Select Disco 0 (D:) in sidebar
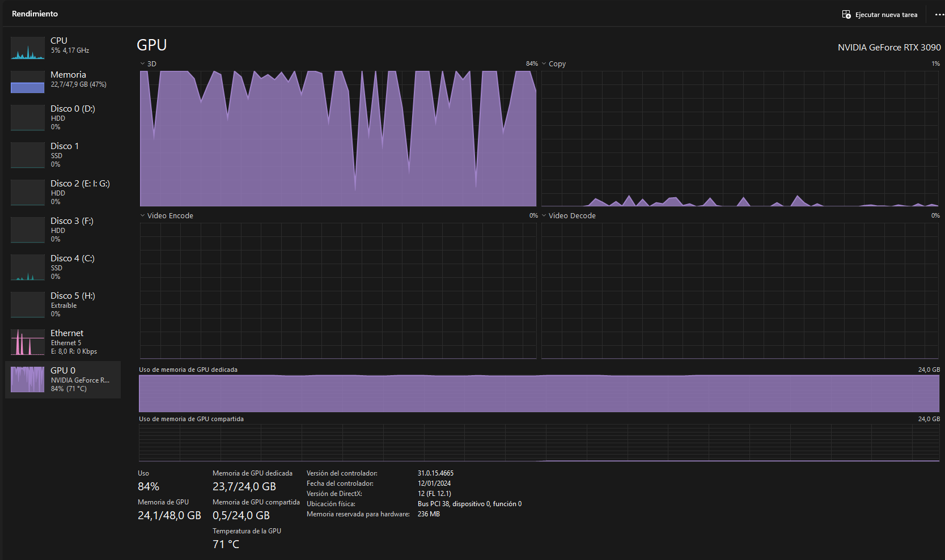945x560 pixels. tap(73, 109)
